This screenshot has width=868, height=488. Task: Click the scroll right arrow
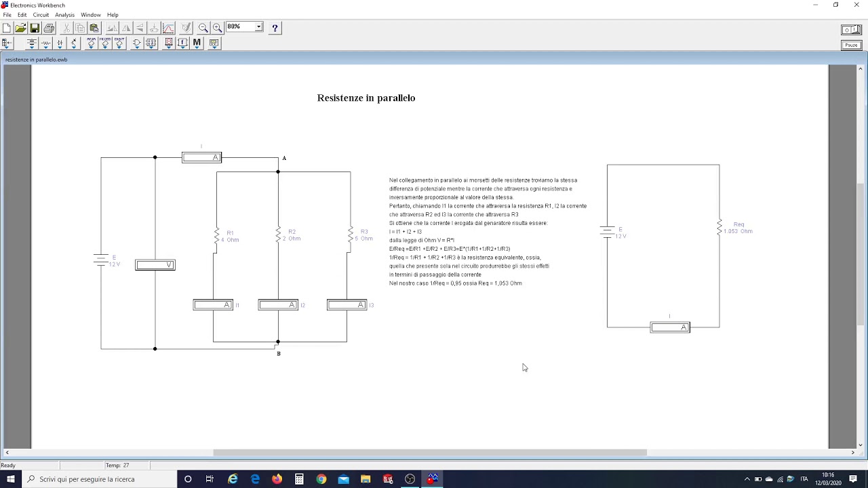853,453
